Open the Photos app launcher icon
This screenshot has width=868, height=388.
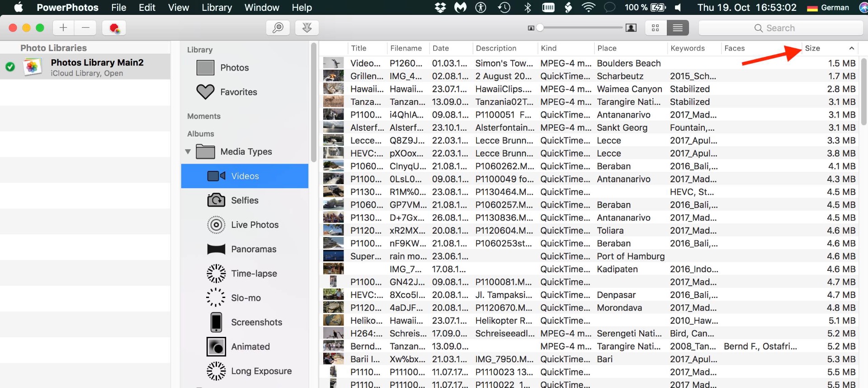pos(114,28)
